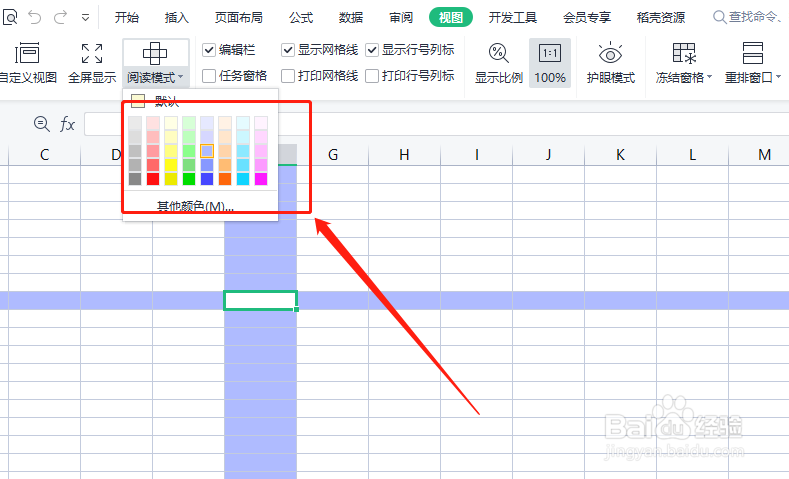
Task: Enable 打印网格线 checkbox
Action: [288, 76]
